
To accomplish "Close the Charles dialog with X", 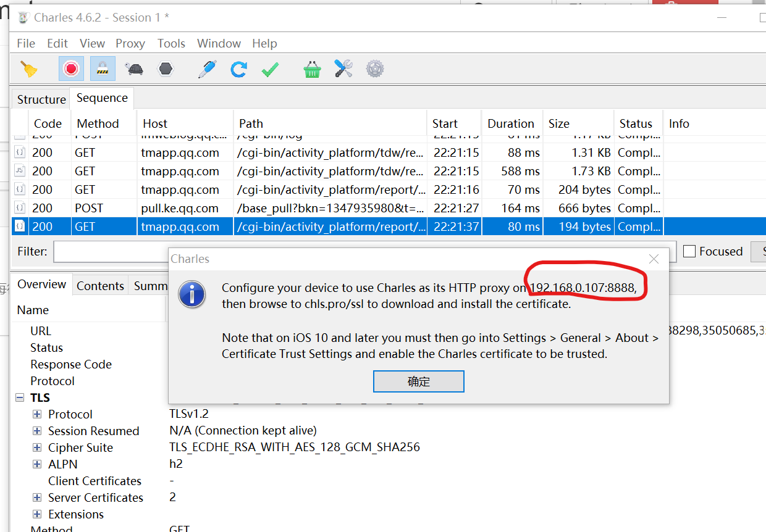I will point(654,259).
